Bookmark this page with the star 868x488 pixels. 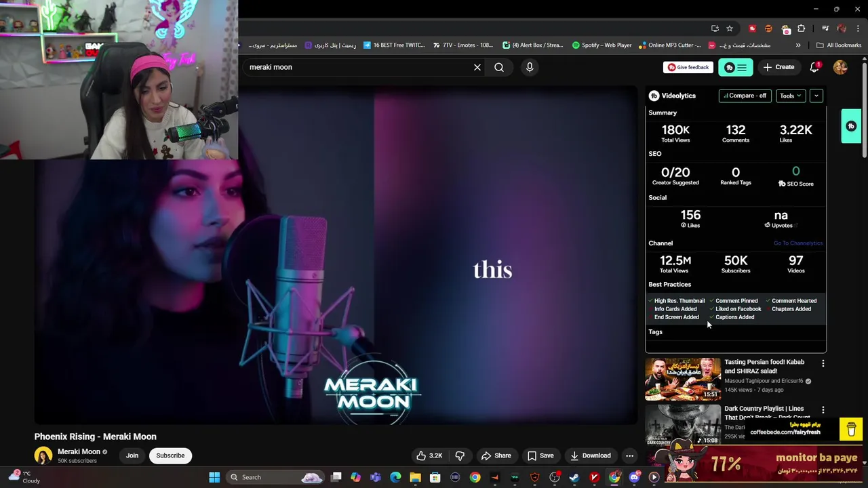[x=730, y=28]
